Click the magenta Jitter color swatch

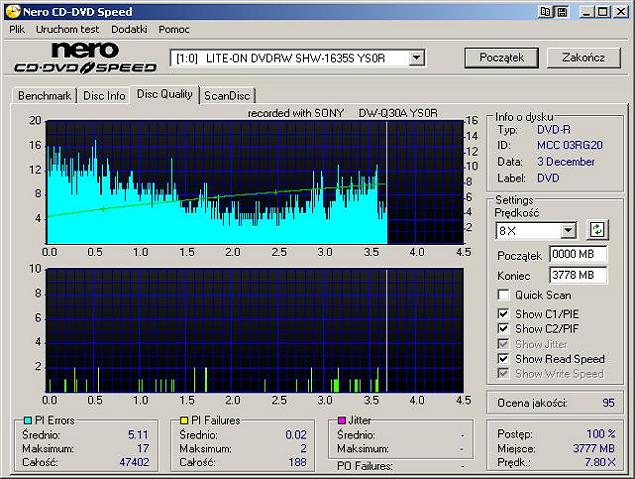[341, 420]
